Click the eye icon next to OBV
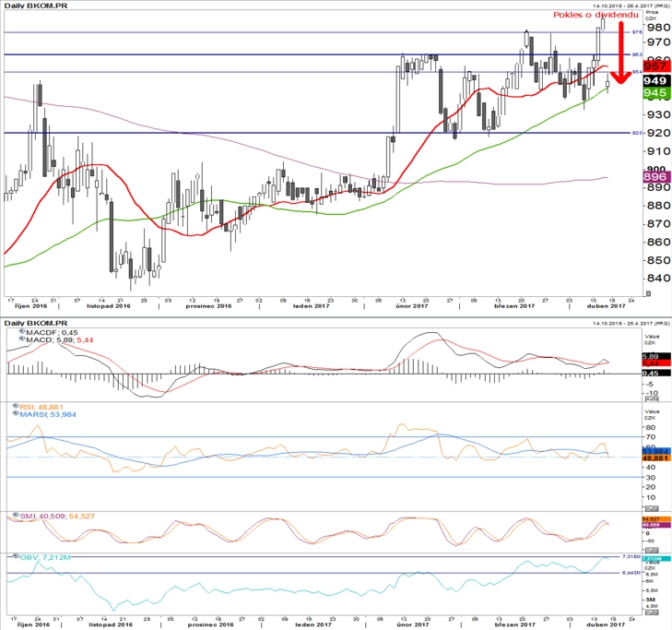Image resolution: width=672 pixels, height=630 pixels. pos(16,556)
